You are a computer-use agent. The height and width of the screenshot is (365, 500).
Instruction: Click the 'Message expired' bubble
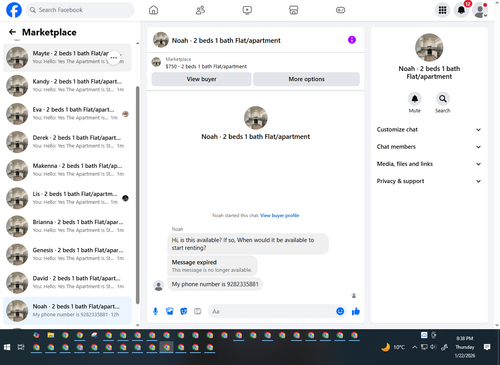click(x=212, y=266)
